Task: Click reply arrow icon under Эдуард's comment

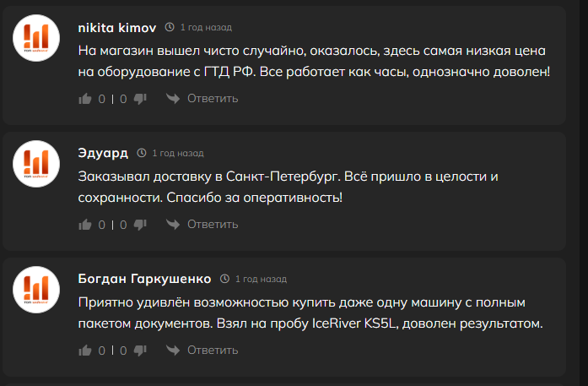Action: click(172, 225)
